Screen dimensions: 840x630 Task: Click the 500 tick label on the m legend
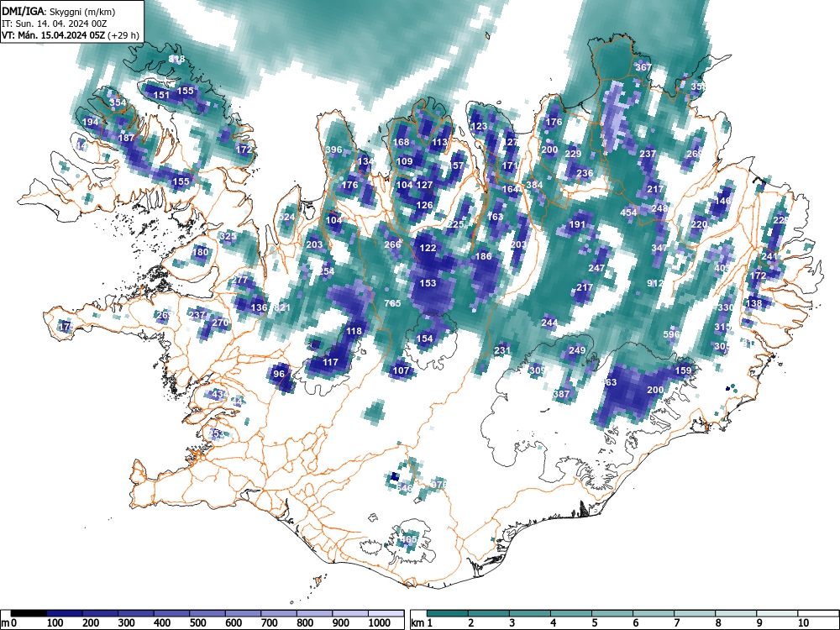coord(197,623)
